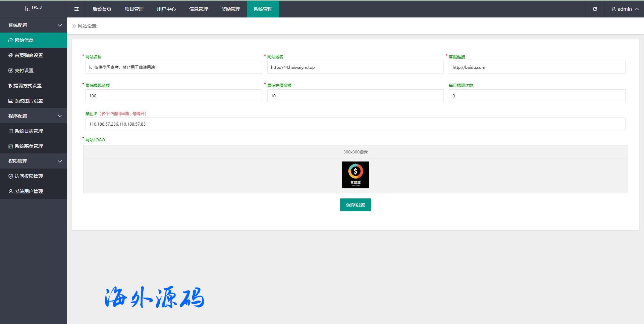Open 支付设置 yen icon in sidebar
The height and width of the screenshot is (324, 644).
11,71
